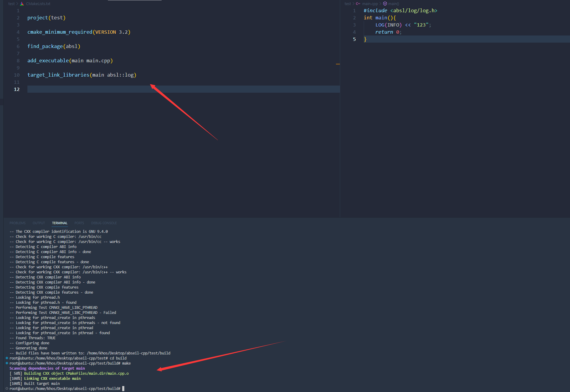This screenshot has height=392, width=570.
Task: Click the 'return 0;' line in main.cpp
Action: (x=388, y=32)
